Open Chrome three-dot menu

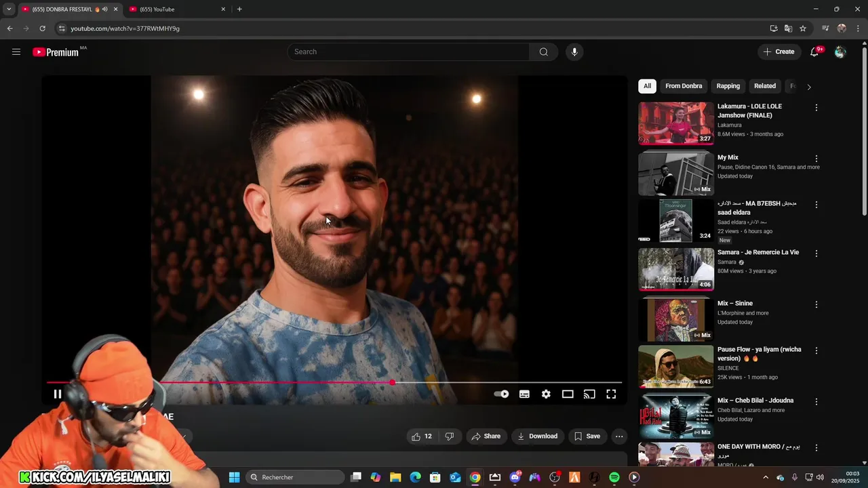tap(859, 28)
